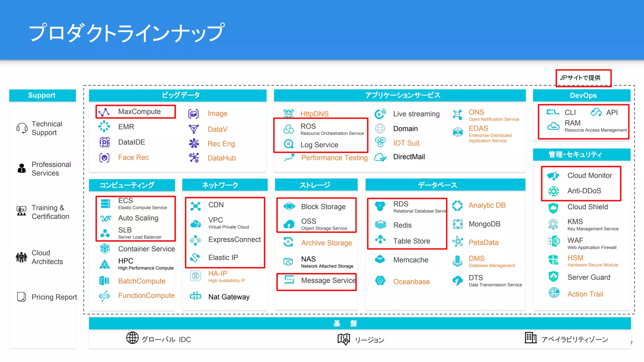Click the Pricing Report document icon
This screenshot has width=644, height=362.
[x=21, y=297]
